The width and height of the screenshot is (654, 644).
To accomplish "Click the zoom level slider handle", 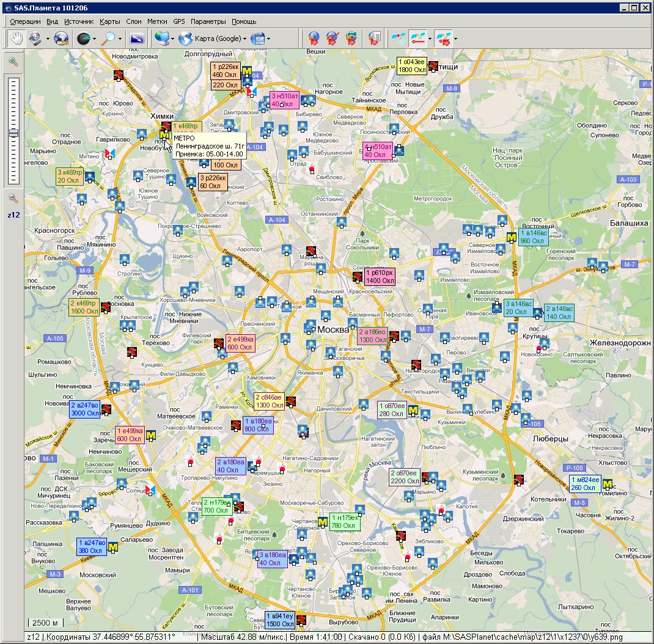I will pos(13,133).
